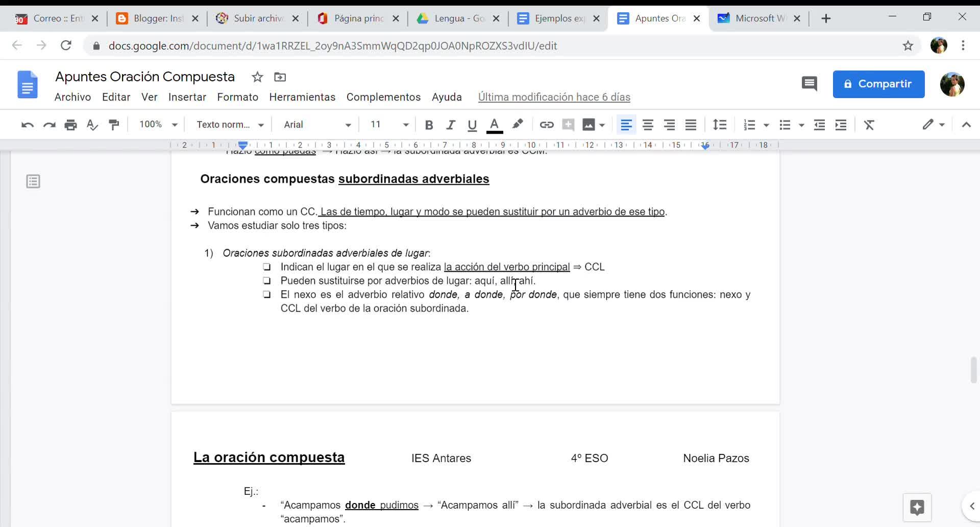980x527 pixels.
Task: Expand the Arial font dropdown
Action: (317, 125)
